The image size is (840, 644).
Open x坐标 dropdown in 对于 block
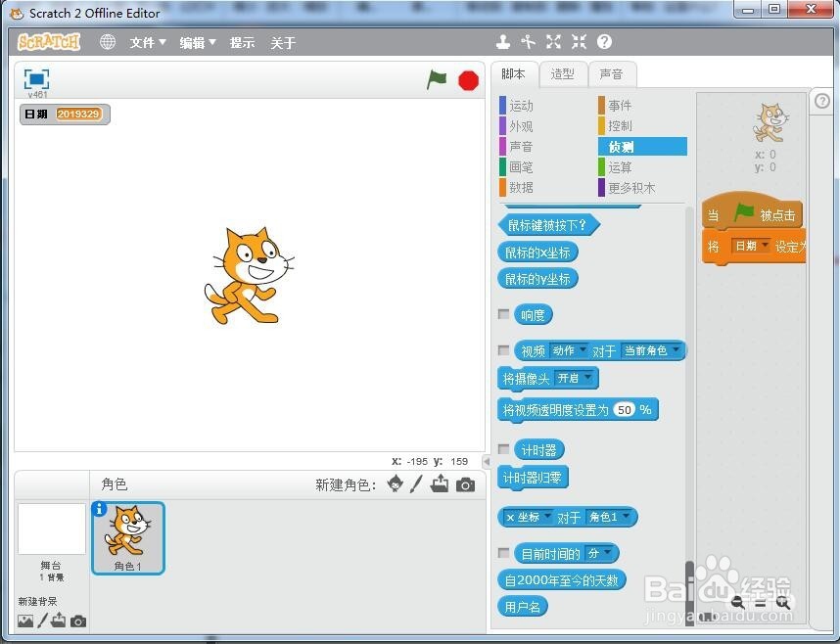click(528, 517)
